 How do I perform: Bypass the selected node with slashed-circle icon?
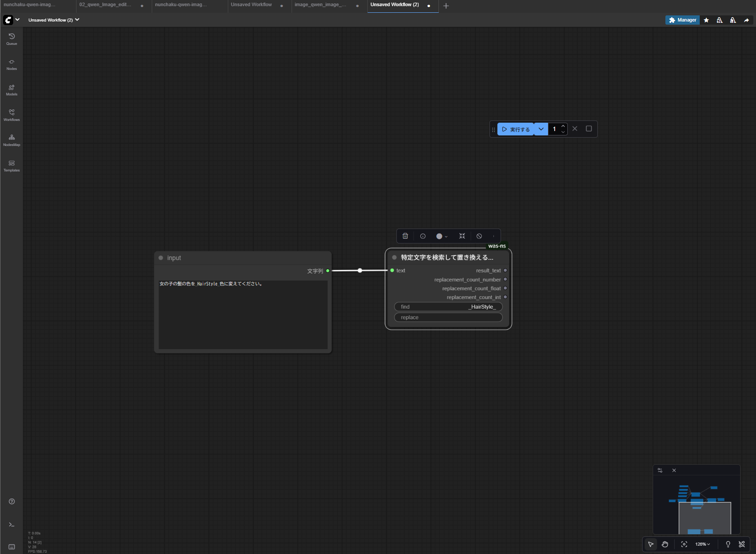479,236
